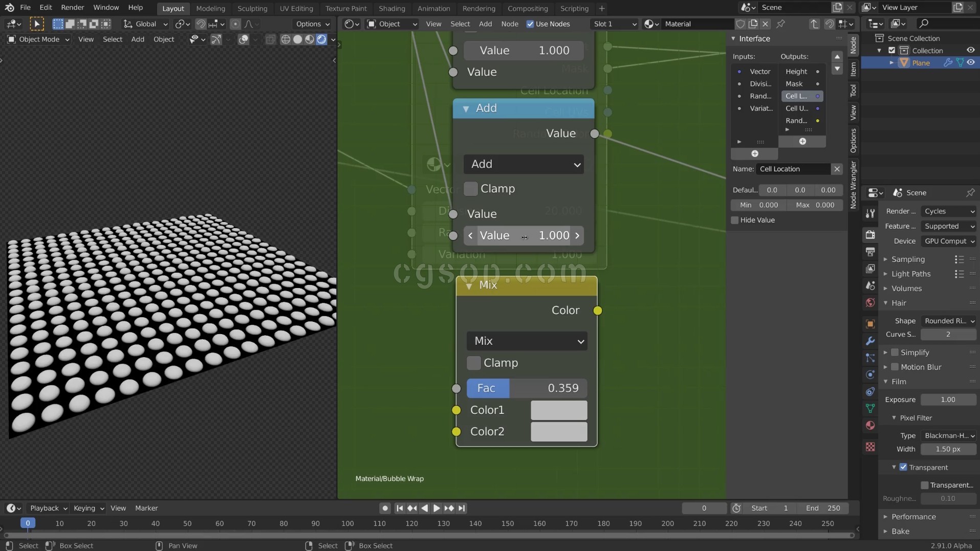Open the Particles properties tab
Viewport: 980px width, 551px height.
click(x=870, y=358)
